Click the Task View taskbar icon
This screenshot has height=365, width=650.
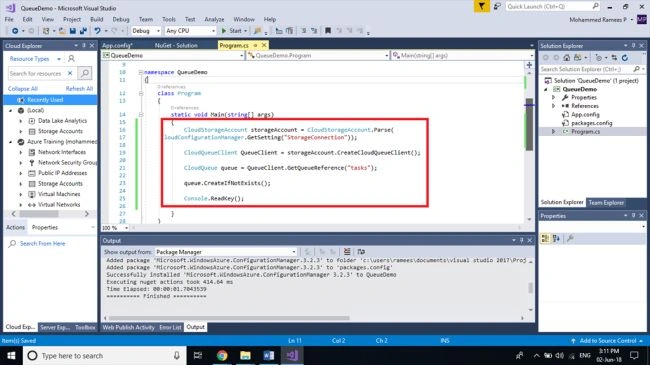click(198, 355)
